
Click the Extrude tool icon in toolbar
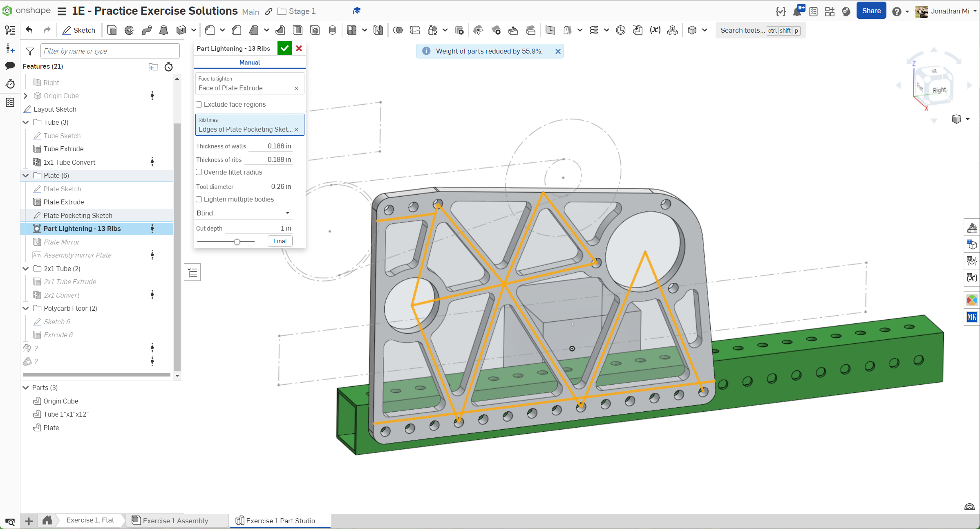(112, 30)
